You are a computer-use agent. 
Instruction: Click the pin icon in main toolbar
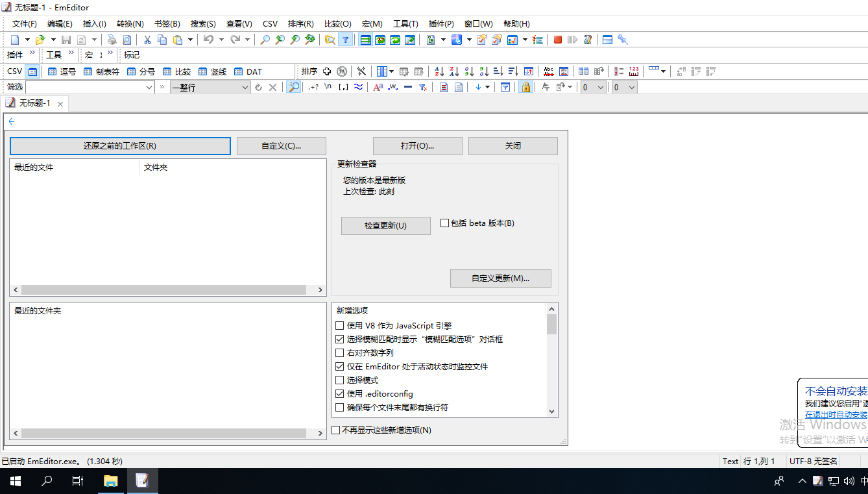(623, 40)
